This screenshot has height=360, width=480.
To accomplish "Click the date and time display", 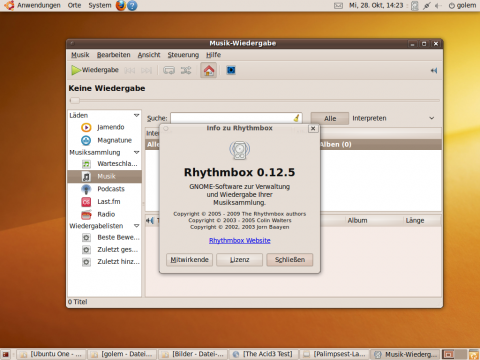I will click(x=376, y=5).
